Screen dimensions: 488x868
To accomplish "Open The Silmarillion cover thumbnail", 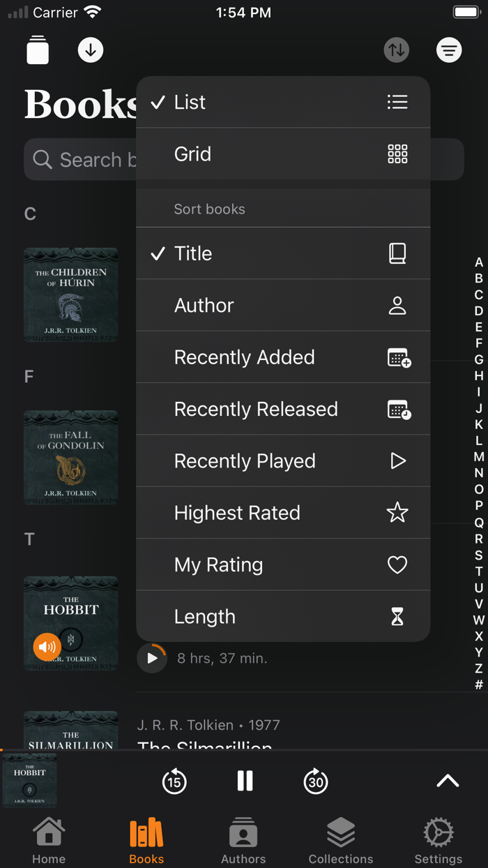I will click(71, 730).
